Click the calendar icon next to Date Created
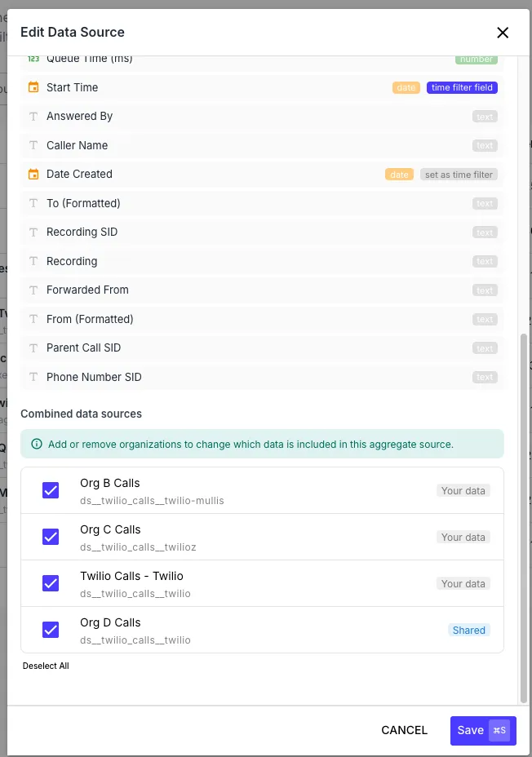The image size is (532, 757). 33,174
